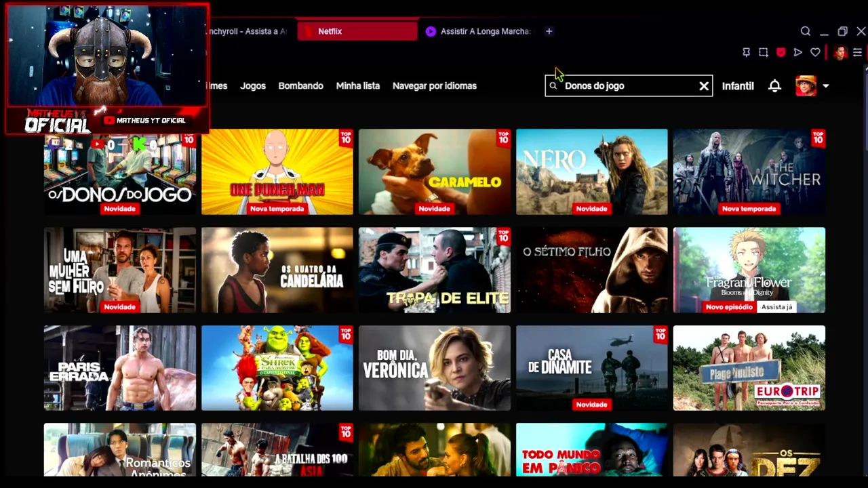Open the Caramelo movie card
Viewport: 868px width, 488px height.
click(x=435, y=172)
